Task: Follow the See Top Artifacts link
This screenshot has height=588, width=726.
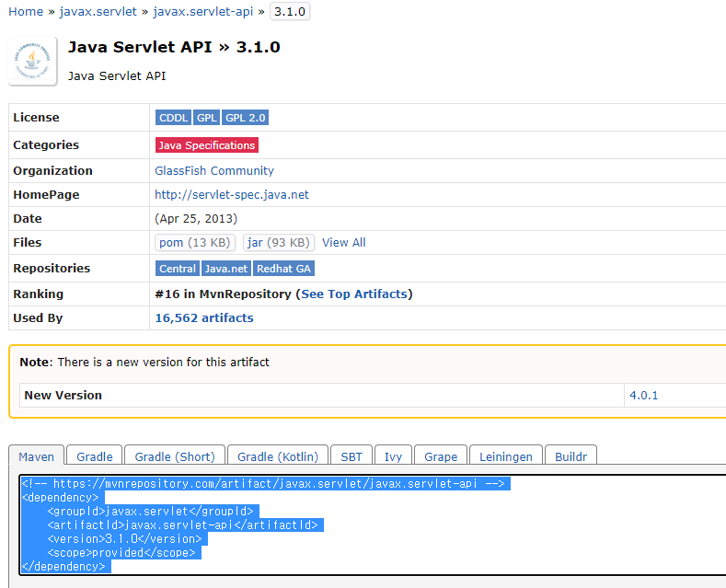Action: tap(354, 294)
